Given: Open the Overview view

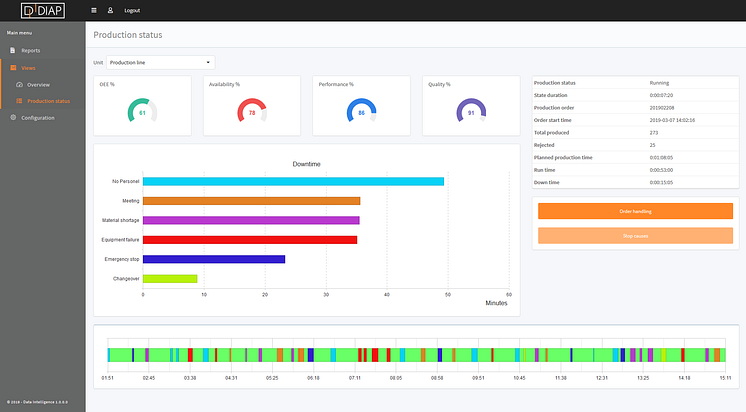Looking at the screenshot, I should [x=38, y=85].
